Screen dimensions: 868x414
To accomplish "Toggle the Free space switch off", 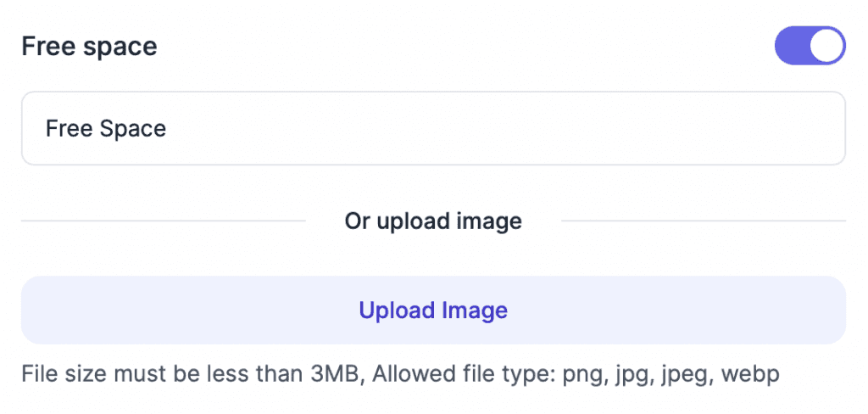I will (810, 46).
